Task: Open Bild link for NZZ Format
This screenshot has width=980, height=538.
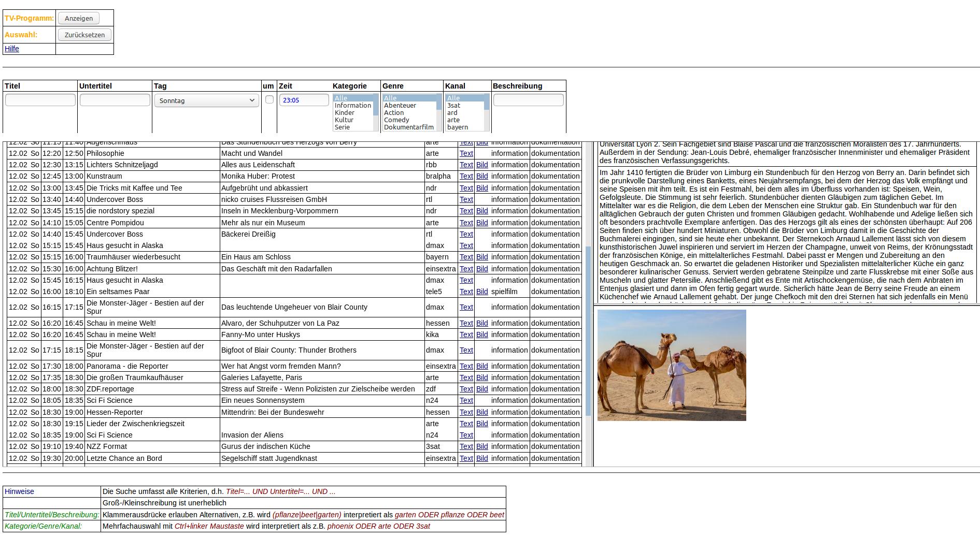Action: (x=482, y=446)
